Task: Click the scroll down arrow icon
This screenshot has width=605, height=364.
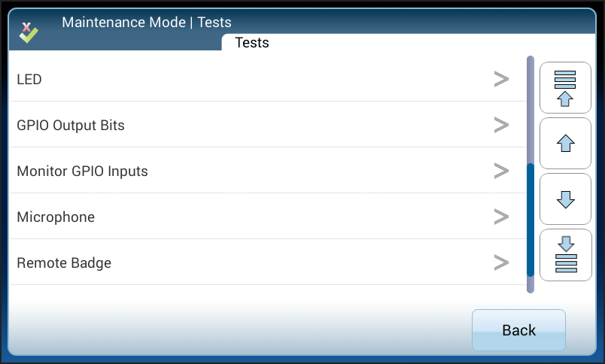Action: point(565,199)
